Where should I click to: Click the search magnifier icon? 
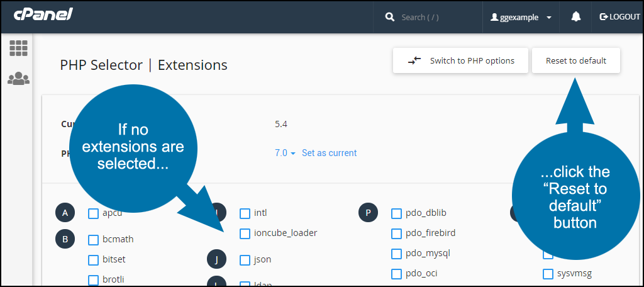click(x=390, y=17)
